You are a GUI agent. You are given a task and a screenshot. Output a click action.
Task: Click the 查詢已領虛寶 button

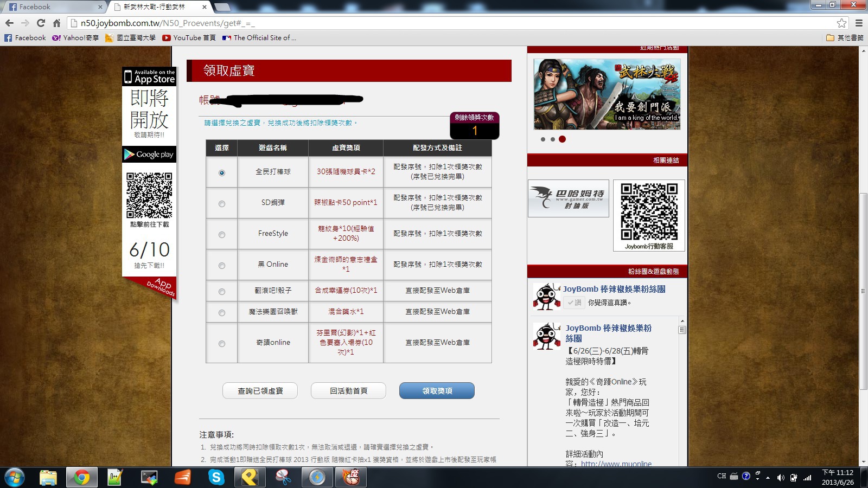pos(260,391)
